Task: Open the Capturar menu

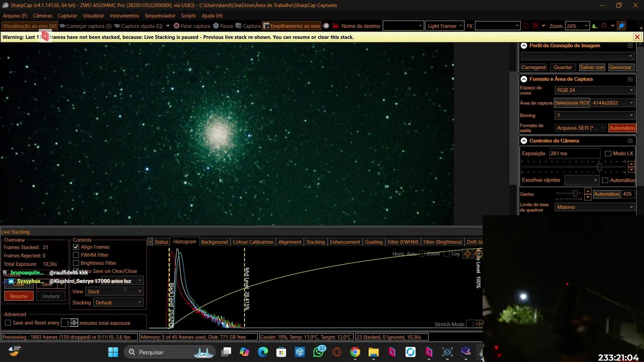Action: [x=67, y=16]
